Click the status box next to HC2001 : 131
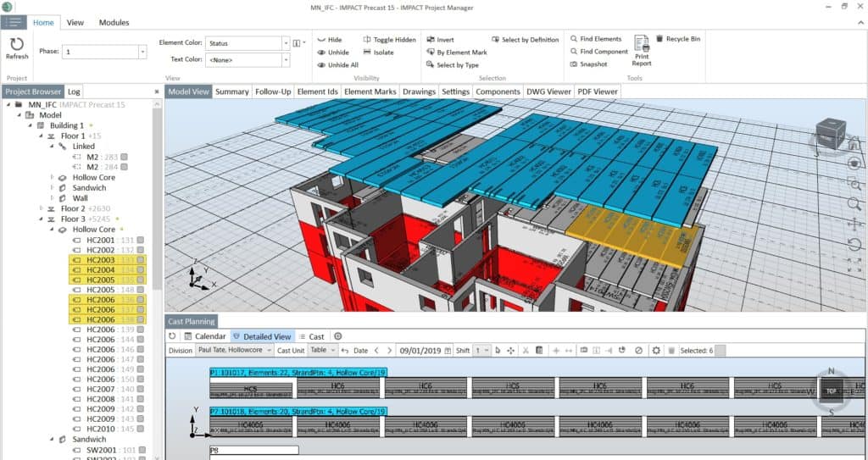 141,241
